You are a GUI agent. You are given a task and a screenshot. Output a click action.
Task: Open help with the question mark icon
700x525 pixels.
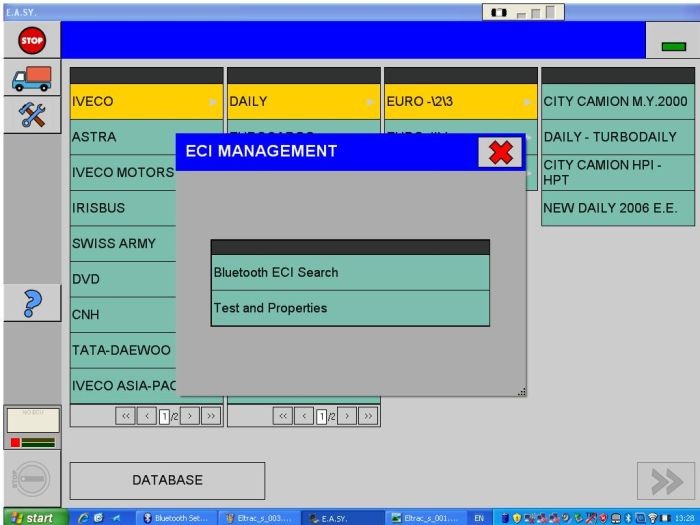(x=32, y=303)
